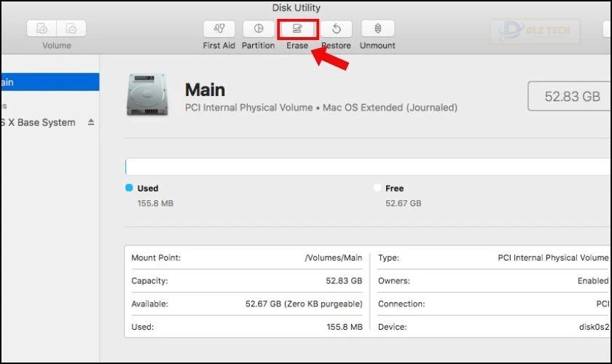Viewport: 612px width, 364px height.
Task: Click the 'Mac OS Extended (Journaled)' subtitle
Action: coord(390,107)
